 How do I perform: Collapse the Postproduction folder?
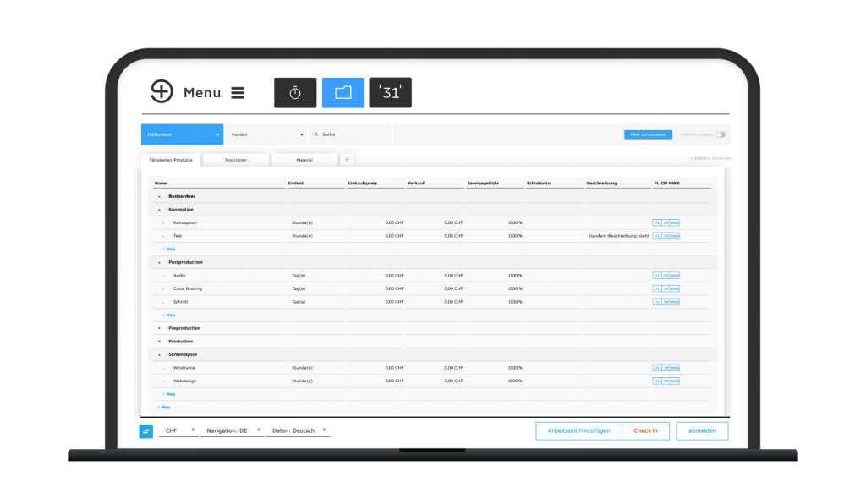160,262
